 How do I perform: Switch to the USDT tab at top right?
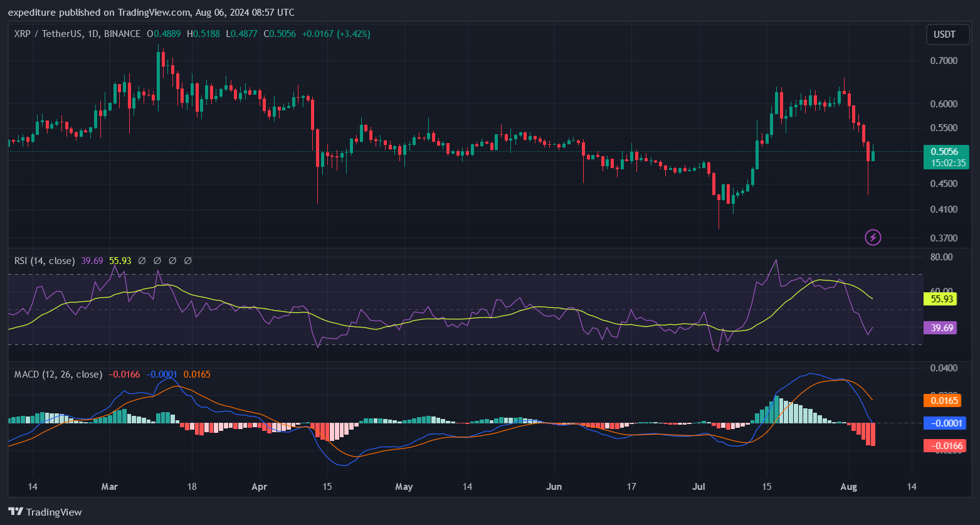coord(947,34)
